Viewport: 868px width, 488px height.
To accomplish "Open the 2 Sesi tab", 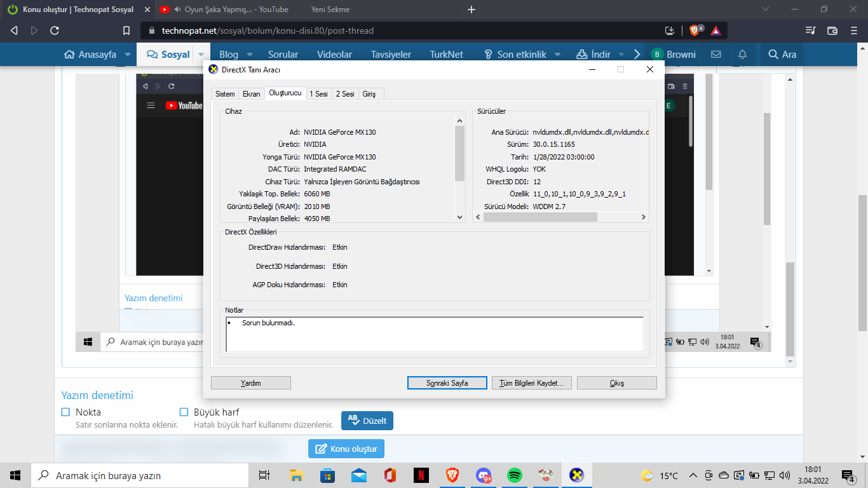I will tap(346, 94).
